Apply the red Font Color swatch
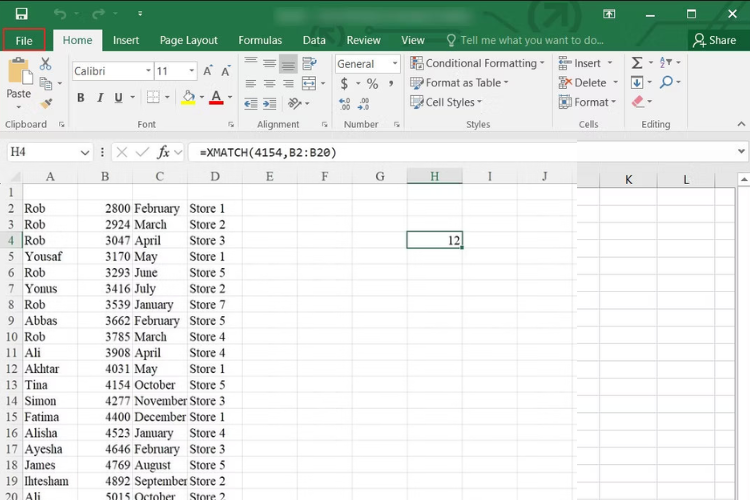The height and width of the screenshot is (500, 750). (x=216, y=98)
